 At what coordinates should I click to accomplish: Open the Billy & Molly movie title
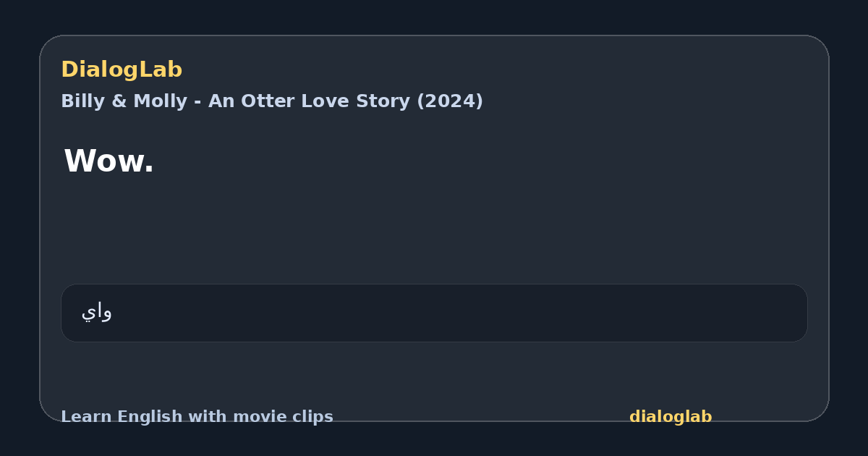pos(272,101)
